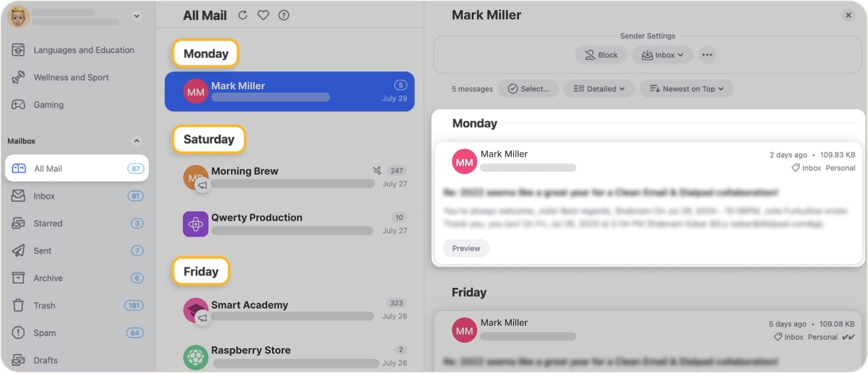This screenshot has height=373, width=868.
Task: Open the Drafts folder
Action: [47, 360]
